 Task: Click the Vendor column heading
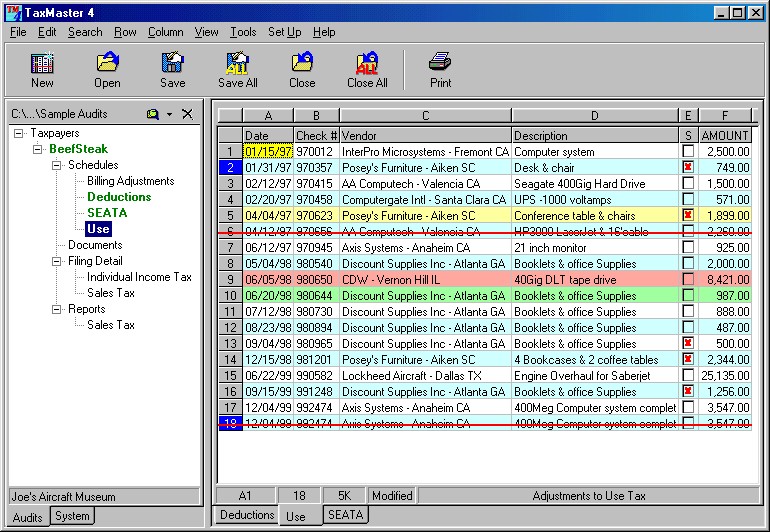(x=425, y=136)
